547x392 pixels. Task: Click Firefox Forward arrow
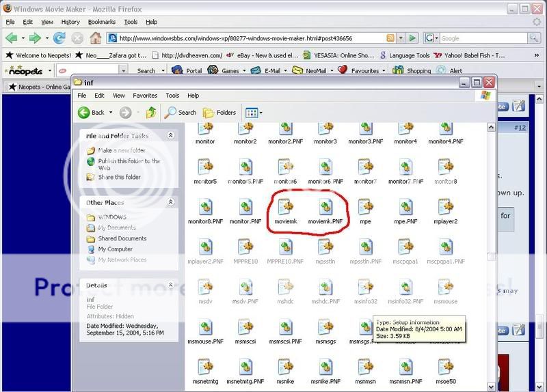coord(35,38)
